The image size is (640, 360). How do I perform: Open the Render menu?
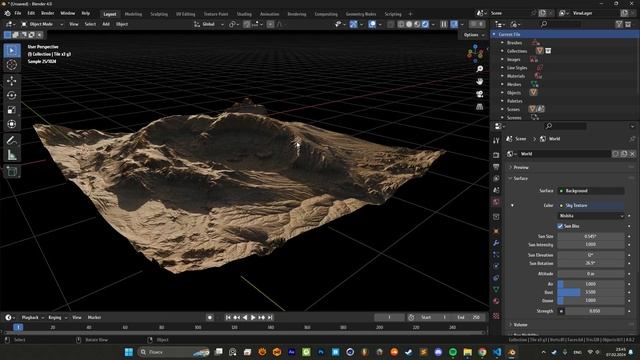(x=48, y=13)
